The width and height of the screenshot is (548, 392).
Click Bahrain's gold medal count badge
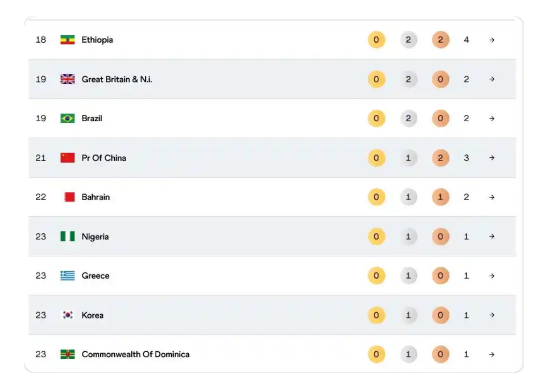pos(377,197)
